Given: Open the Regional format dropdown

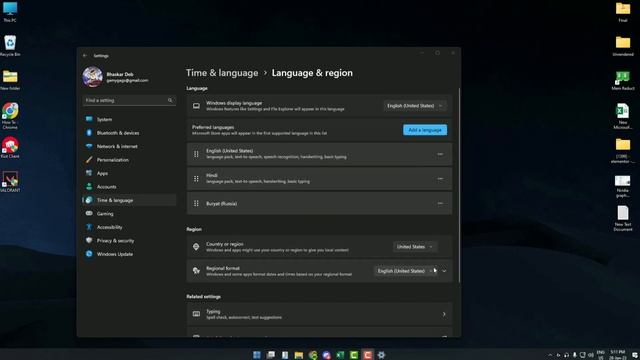Looking at the screenshot, I should coord(405,271).
